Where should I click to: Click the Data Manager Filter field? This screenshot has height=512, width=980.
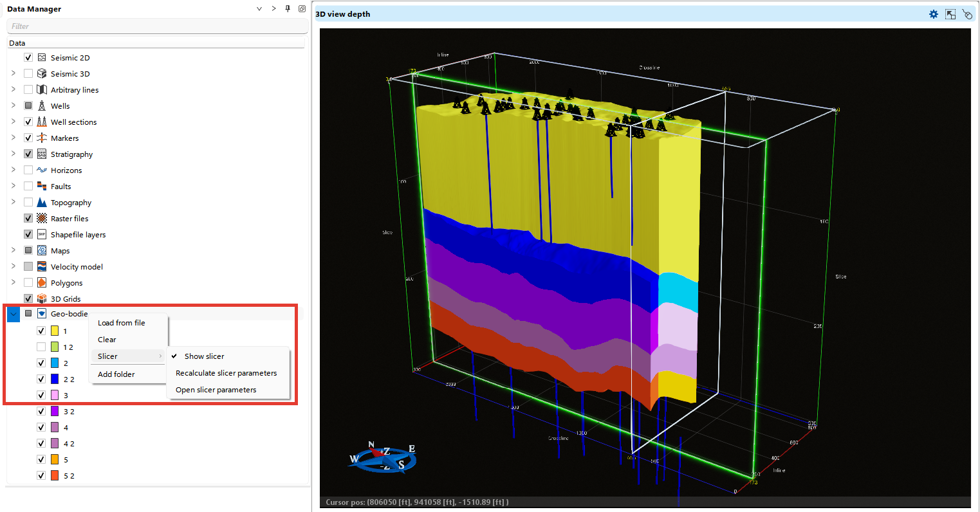157,26
